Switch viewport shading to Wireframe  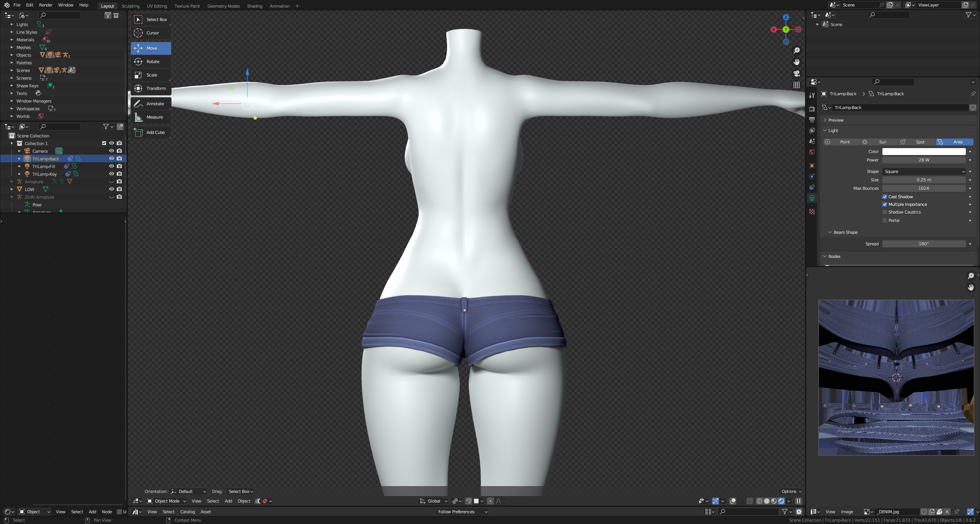click(759, 501)
